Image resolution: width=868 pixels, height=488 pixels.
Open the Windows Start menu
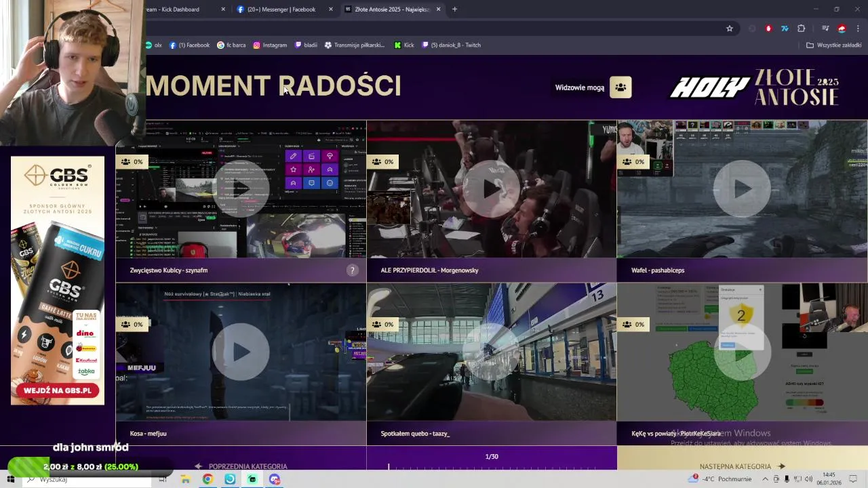coord(11,479)
